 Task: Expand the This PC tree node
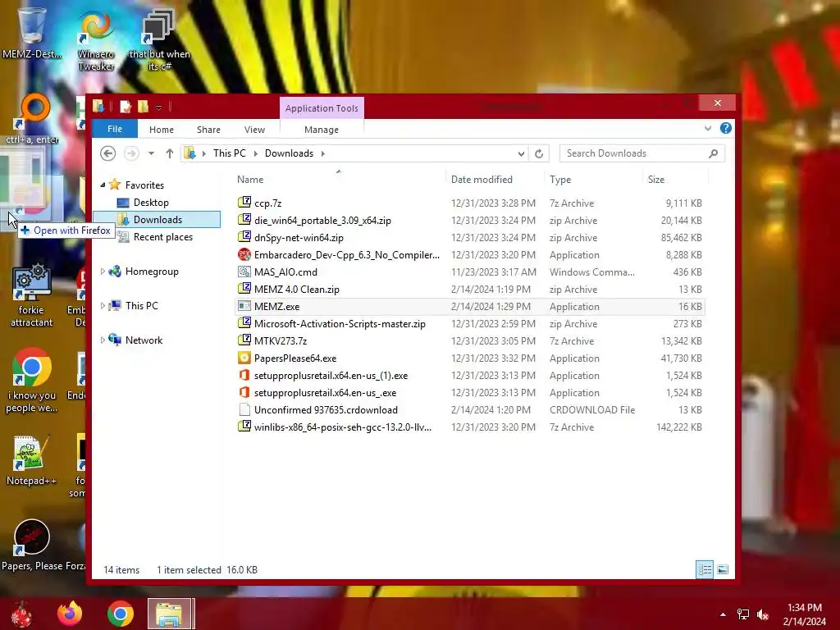tap(103, 306)
